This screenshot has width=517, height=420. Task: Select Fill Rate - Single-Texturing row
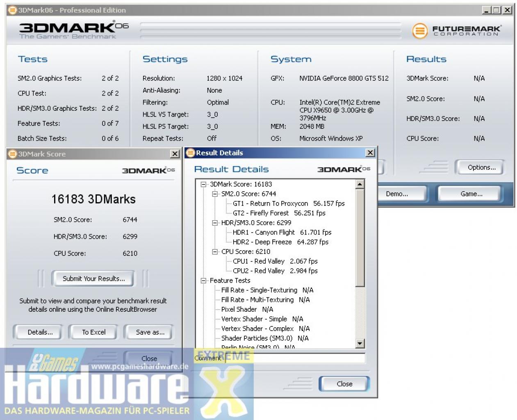pos(267,290)
